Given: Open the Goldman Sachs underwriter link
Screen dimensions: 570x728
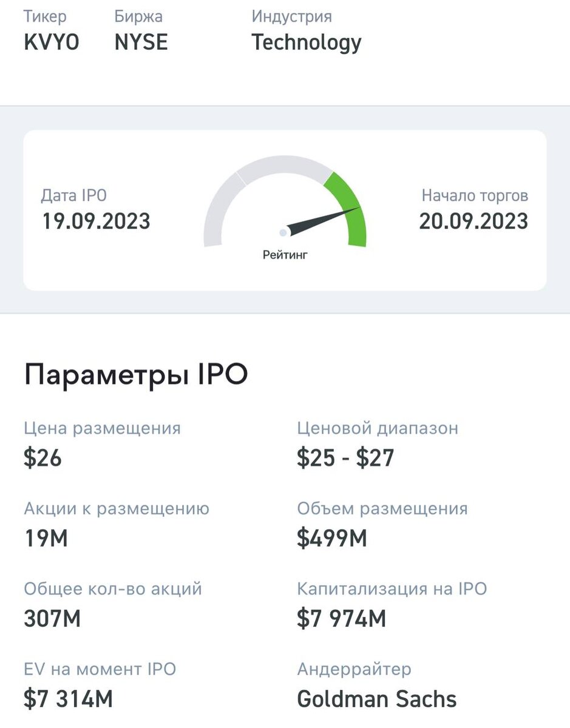Looking at the screenshot, I should [x=377, y=699].
